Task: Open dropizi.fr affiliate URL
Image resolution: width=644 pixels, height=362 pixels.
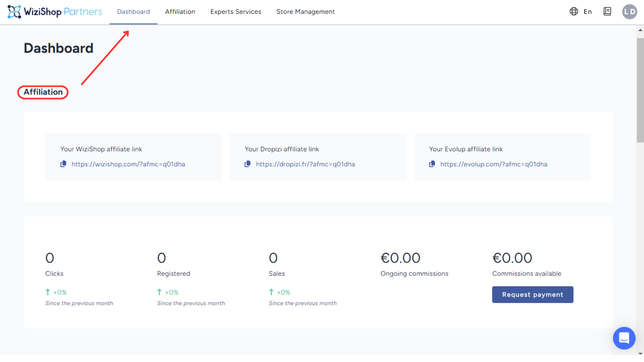Action: coord(305,164)
